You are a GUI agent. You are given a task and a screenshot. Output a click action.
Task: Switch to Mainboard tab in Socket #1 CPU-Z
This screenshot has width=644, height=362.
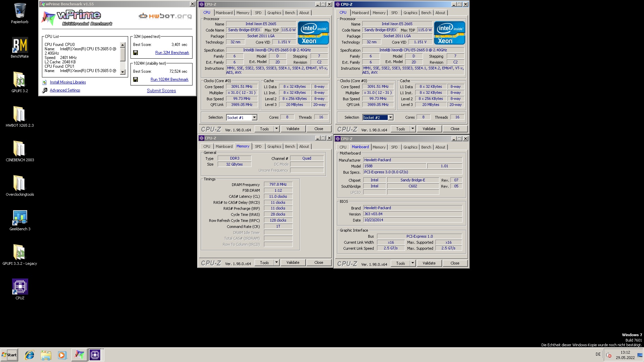pyautogui.click(x=224, y=13)
